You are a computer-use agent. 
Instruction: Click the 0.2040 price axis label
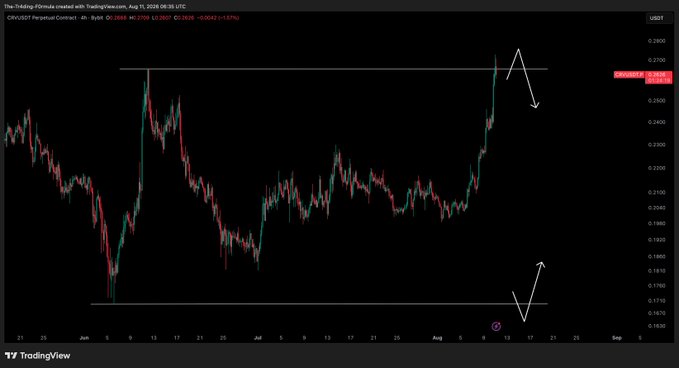click(x=656, y=208)
